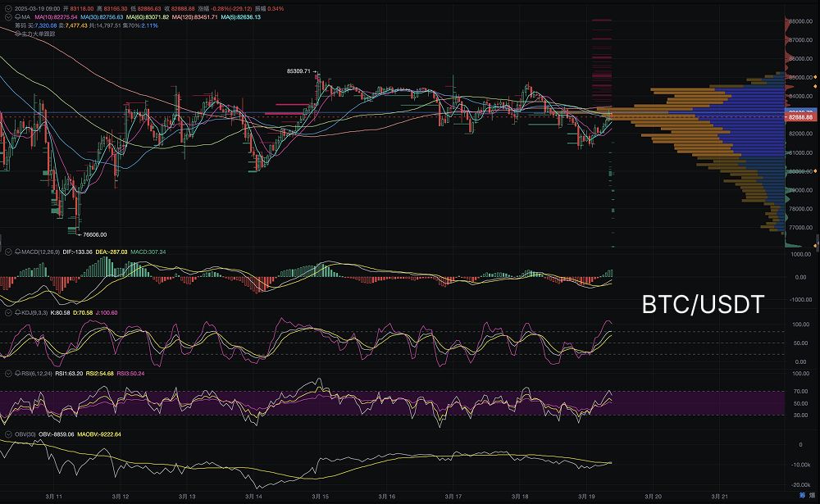Toggle the chevron beside the 2025-03-19 date row
The image size is (820, 504).
(7, 8)
